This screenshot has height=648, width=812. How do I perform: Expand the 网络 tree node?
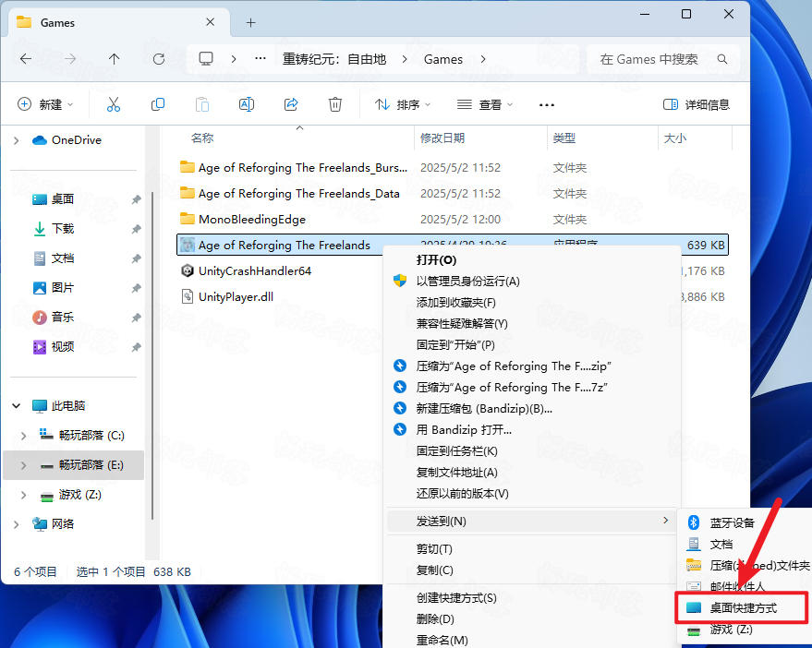coord(16,524)
